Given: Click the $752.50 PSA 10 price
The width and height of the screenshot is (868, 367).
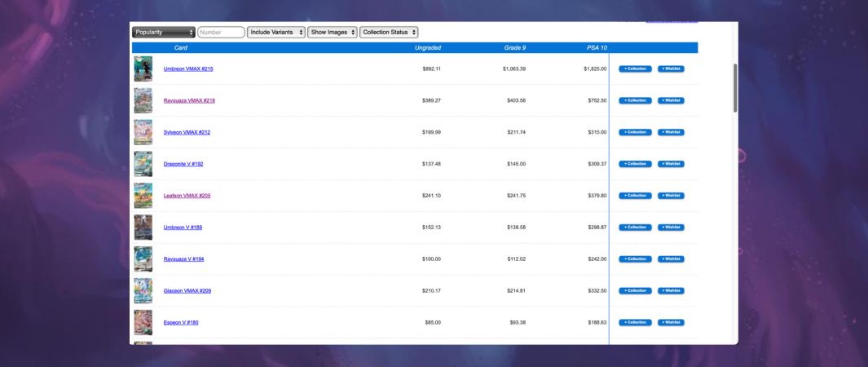Looking at the screenshot, I should [x=597, y=101].
